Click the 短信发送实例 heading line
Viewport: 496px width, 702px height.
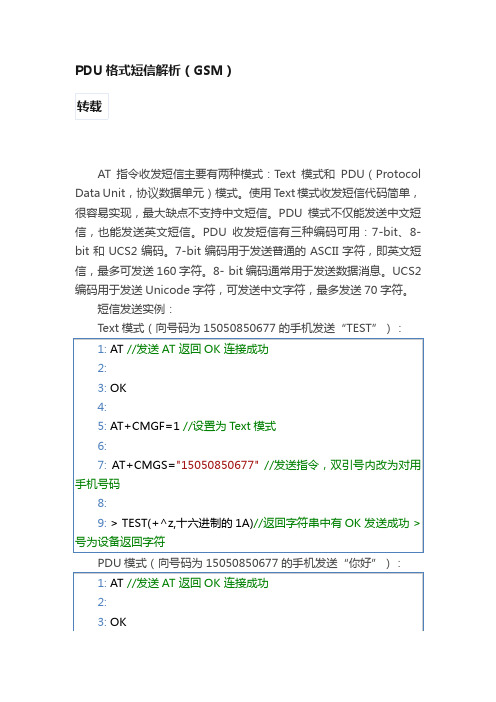click(135, 309)
